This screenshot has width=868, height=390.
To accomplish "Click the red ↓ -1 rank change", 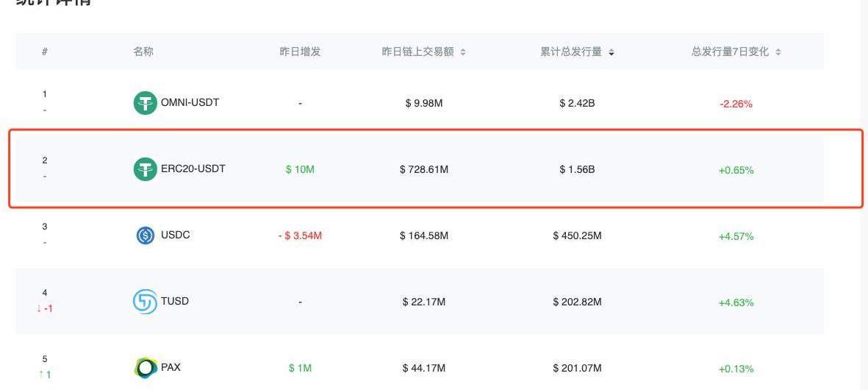I will coord(45,308).
